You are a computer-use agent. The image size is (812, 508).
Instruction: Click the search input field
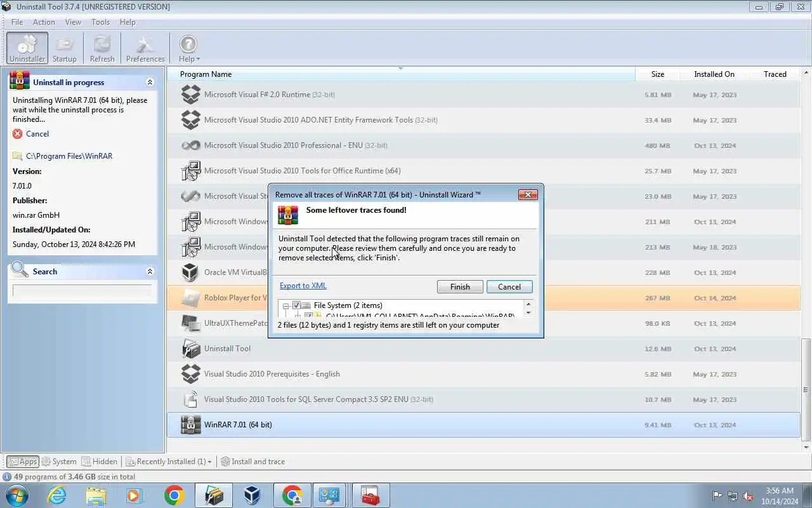(x=82, y=291)
